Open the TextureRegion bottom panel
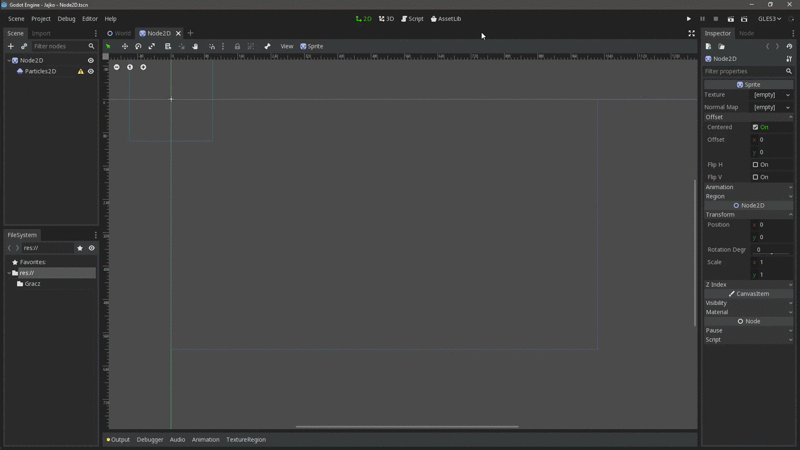Screen dimensions: 800x450 tap(246, 440)
